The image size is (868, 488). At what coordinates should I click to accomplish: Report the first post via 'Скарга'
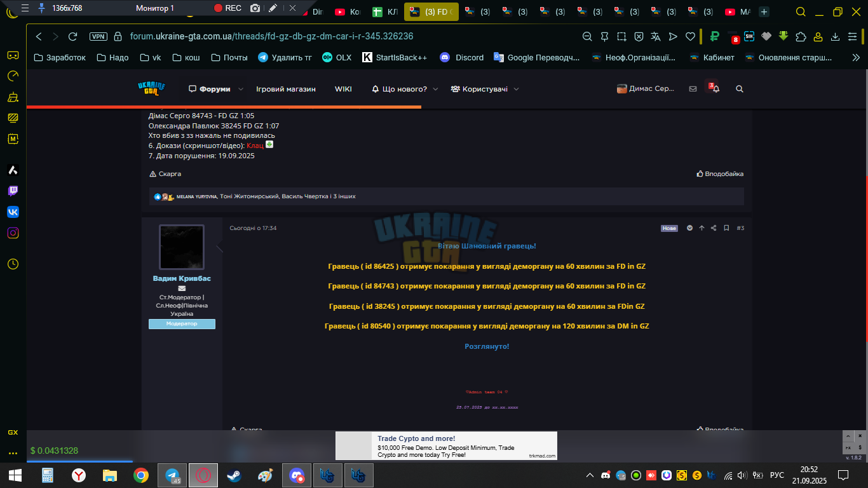(165, 173)
